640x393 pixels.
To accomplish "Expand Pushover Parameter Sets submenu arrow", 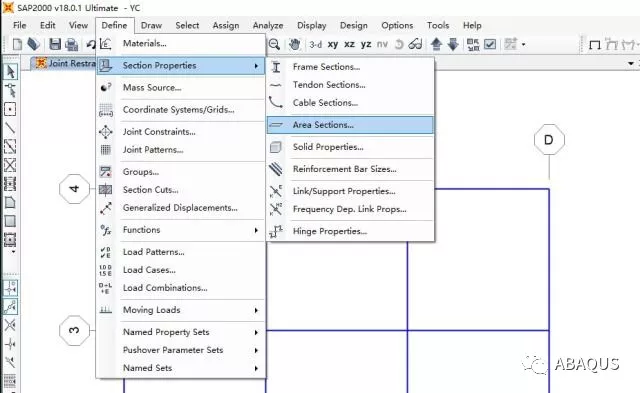I will pos(256,350).
